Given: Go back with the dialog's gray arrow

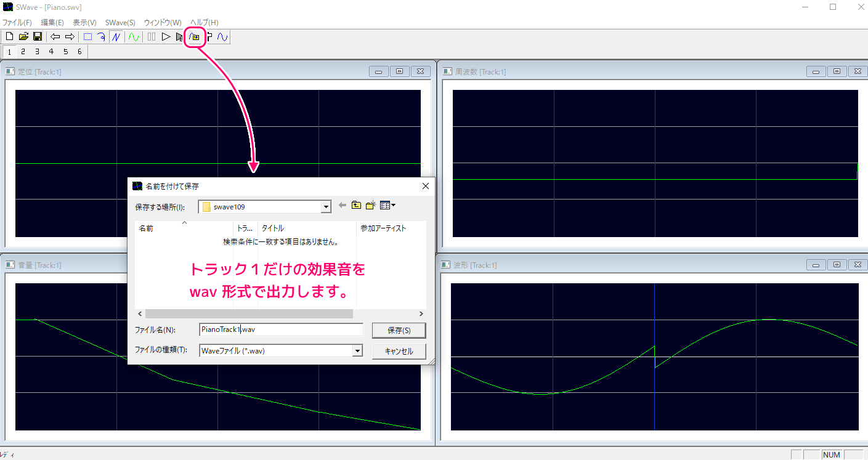Looking at the screenshot, I should (343, 205).
